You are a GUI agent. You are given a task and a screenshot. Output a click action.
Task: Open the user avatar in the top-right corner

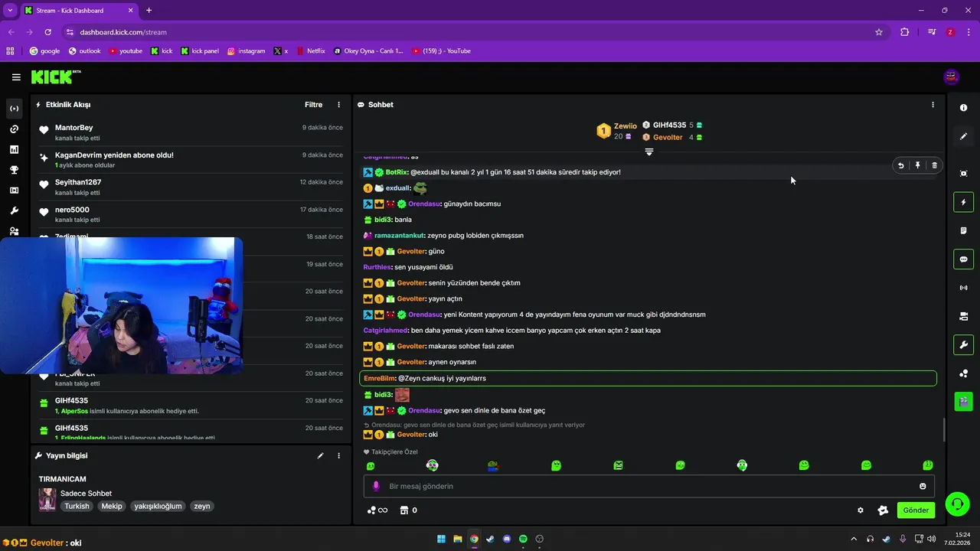point(952,77)
